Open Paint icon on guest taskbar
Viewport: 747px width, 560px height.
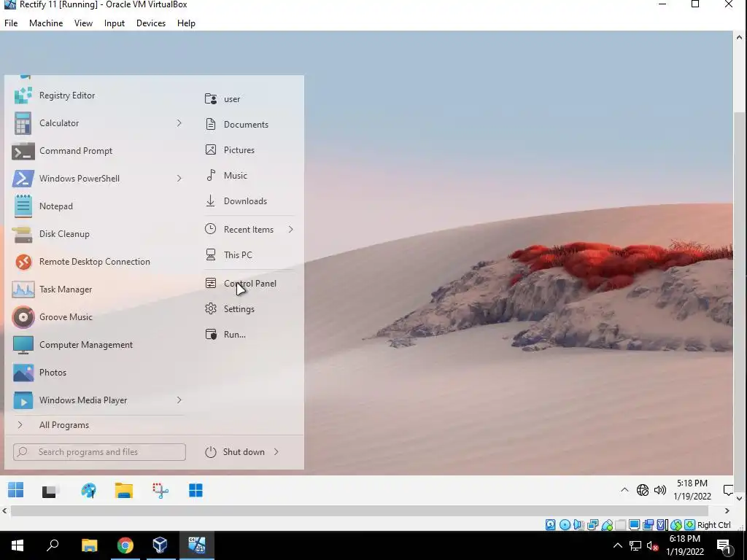click(x=88, y=491)
